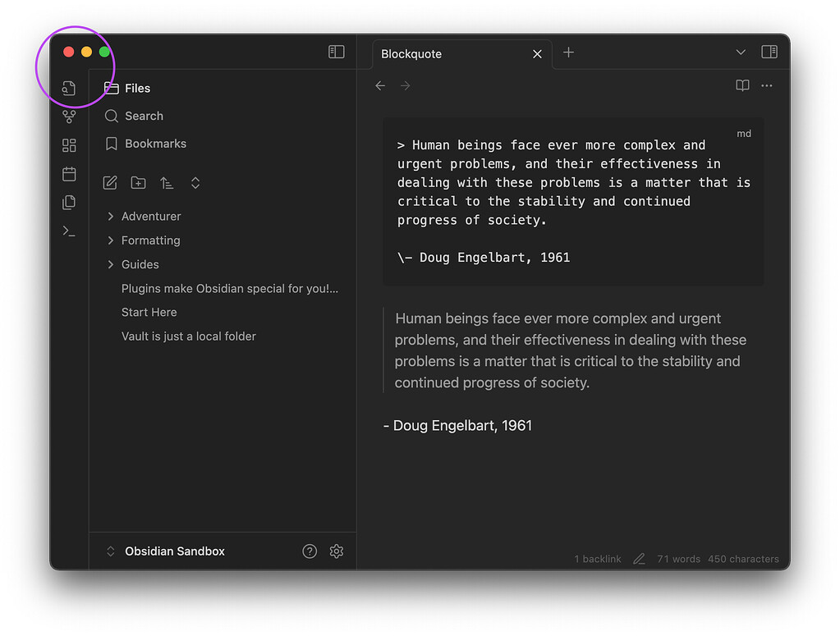This screenshot has width=840, height=636.
Task: Switch to the Search tab in the sidebar
Action: click(x=144, y=116)
